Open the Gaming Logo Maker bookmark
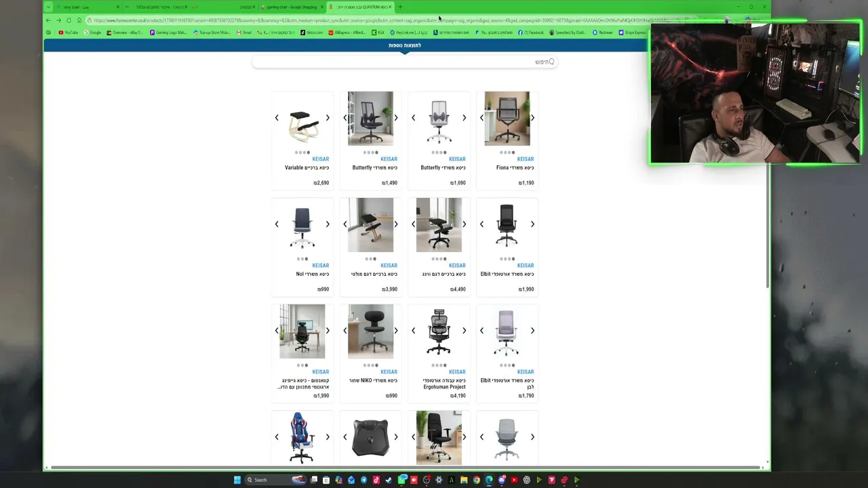Screen dimensions: 868x488 pos(168,33)
